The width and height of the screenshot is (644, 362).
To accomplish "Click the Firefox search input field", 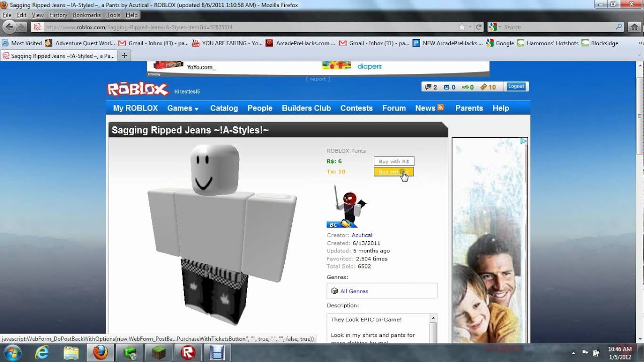I will [558, 27].
